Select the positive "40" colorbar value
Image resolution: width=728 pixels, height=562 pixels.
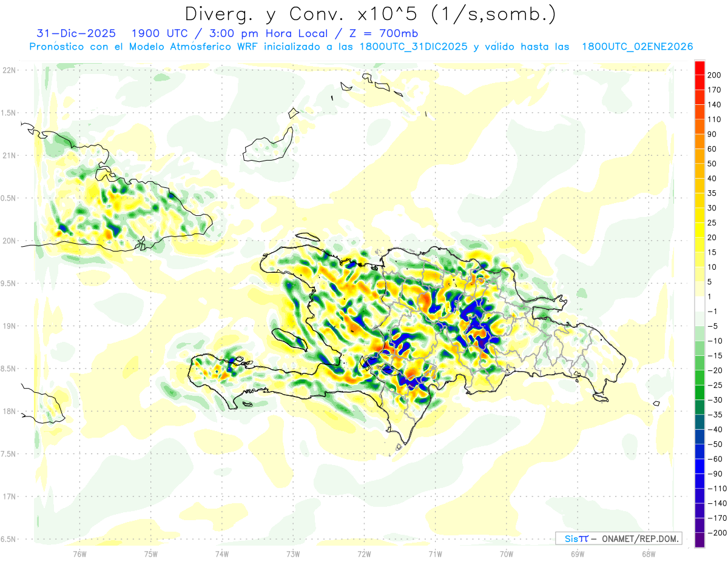[712, 178]
